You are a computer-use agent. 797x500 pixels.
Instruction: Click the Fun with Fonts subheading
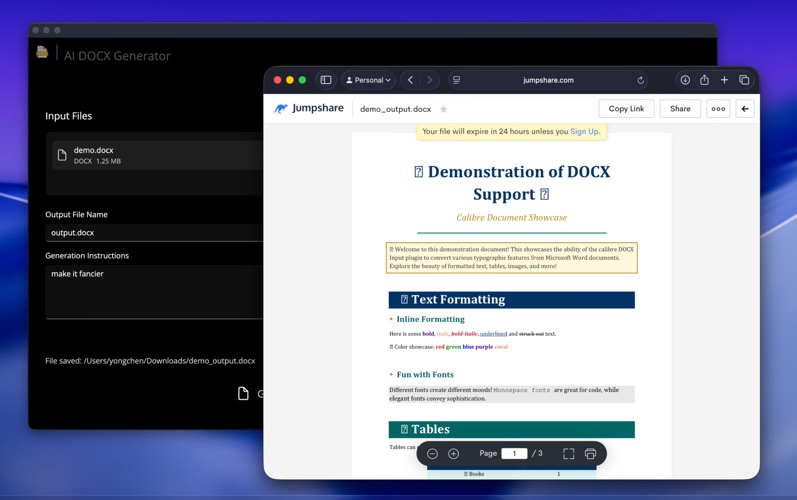[425, 374]
